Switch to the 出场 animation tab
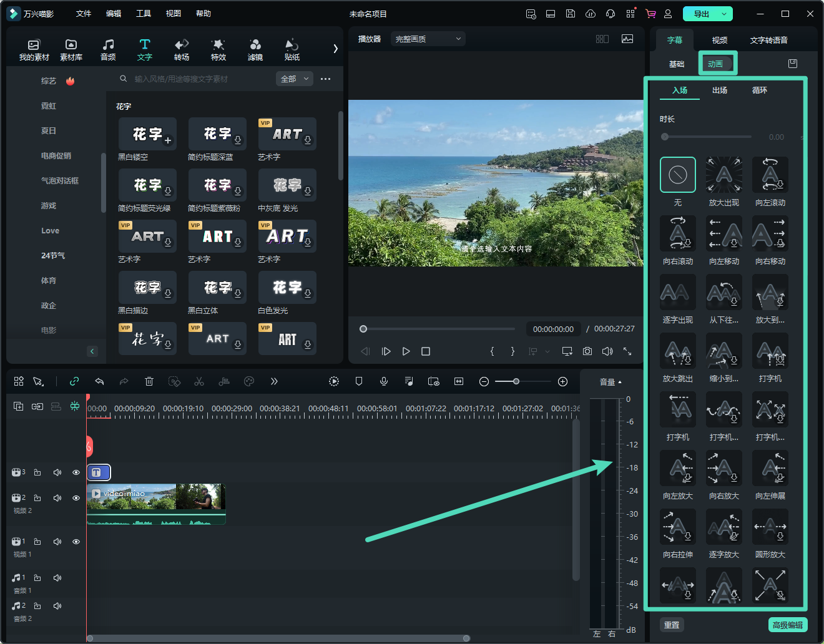Image resolution: width=824 pixels, height=644 pixels. (x=719, y=90)
